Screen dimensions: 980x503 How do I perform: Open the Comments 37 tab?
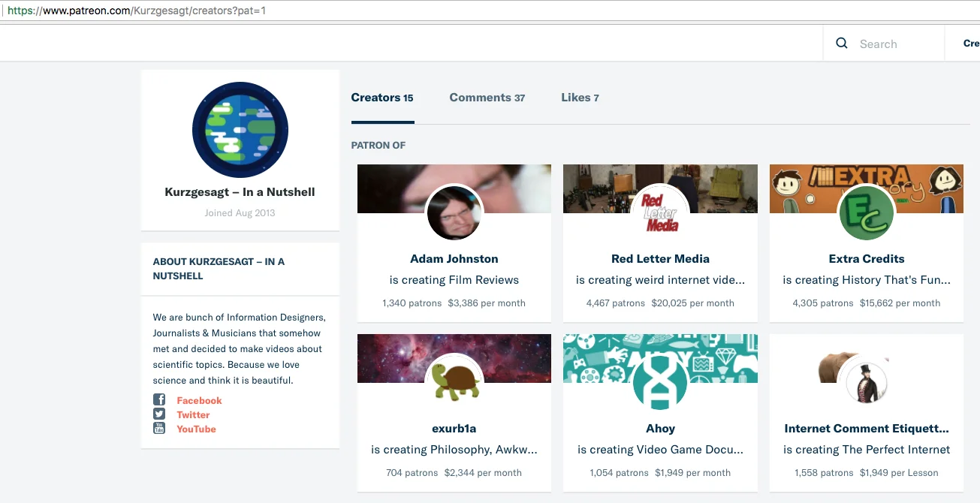click(487, 98)
